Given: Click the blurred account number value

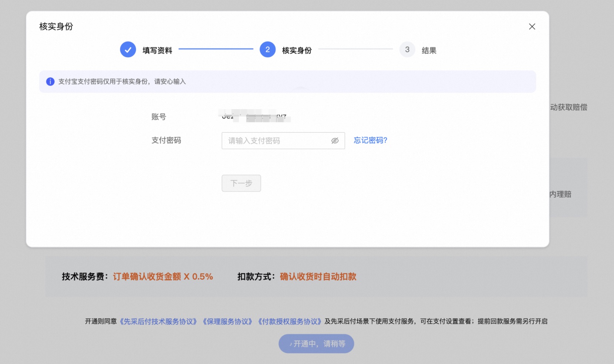Looking at the screenshot, I should 254,116.
